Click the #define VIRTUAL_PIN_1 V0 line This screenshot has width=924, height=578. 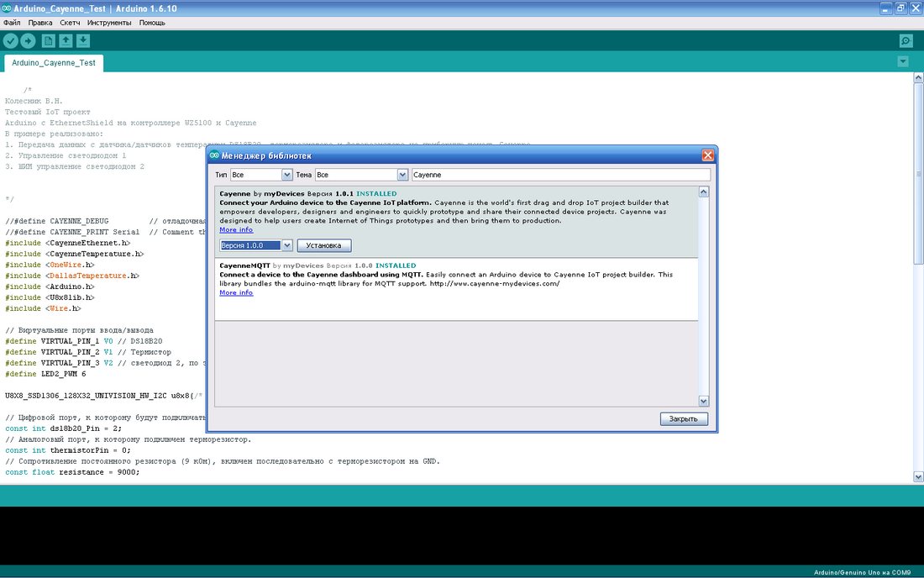pos(84,341)
